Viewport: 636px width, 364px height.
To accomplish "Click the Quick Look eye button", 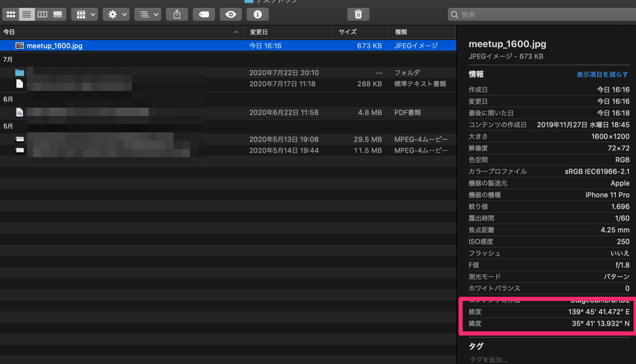I will tap(231, 15).
